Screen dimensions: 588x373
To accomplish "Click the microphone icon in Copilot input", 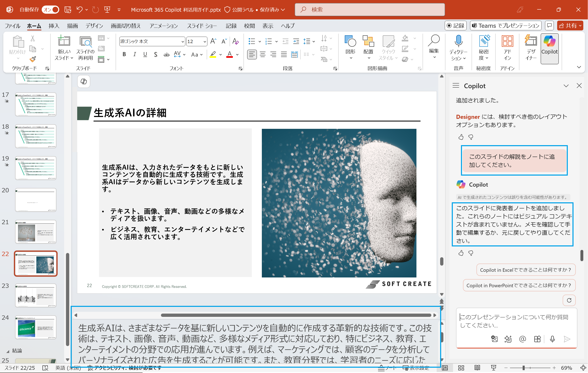I will [552, 339].
